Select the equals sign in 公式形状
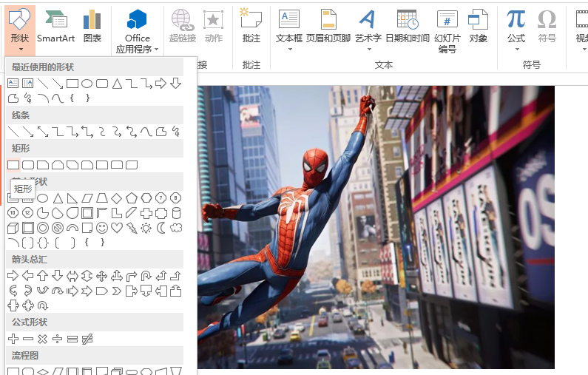The image size is (588, 375). pyautogui.click(x=72, y=339)
